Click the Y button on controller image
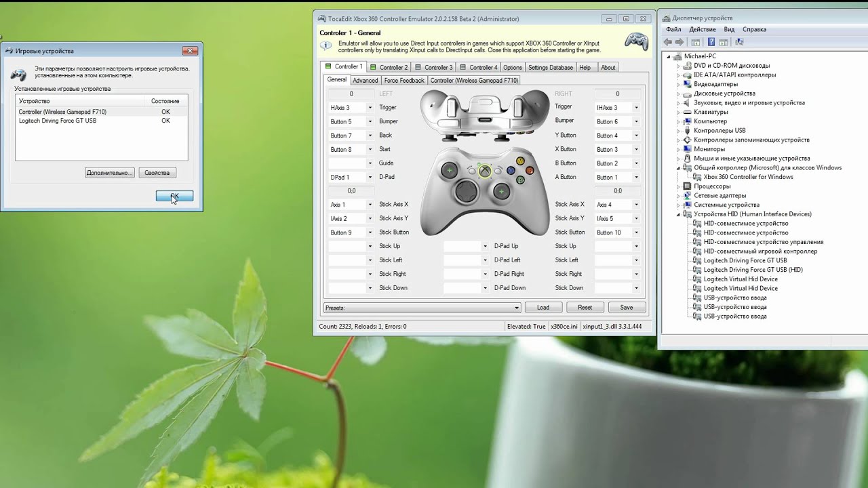868x488 pixels. point(520,161)
